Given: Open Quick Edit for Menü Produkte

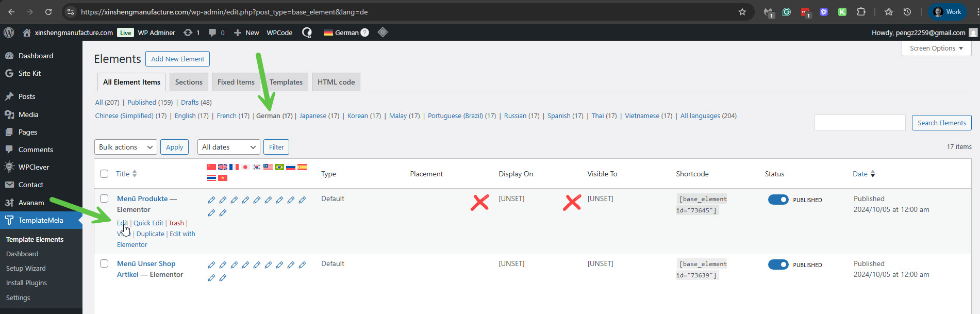Looking at the screenshot, I should pyautogui.click(x=148, y=223).
